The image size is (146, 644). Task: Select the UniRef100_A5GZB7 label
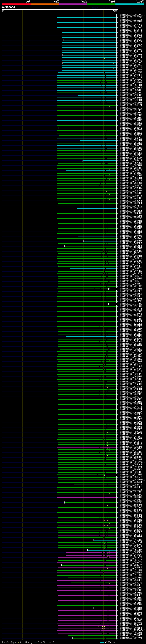[131, 550]
